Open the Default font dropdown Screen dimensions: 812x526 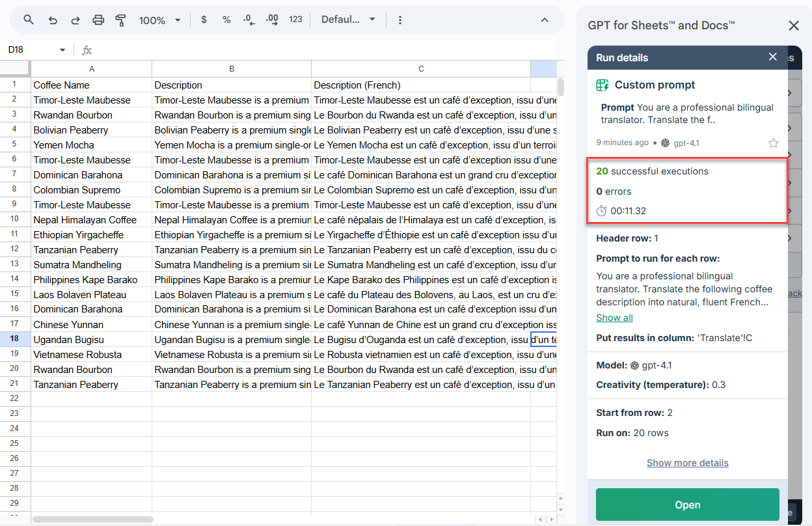[347, 20]
